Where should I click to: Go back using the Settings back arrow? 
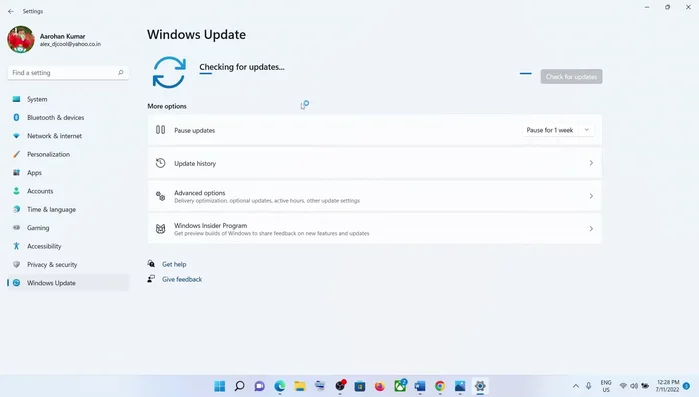11,11
